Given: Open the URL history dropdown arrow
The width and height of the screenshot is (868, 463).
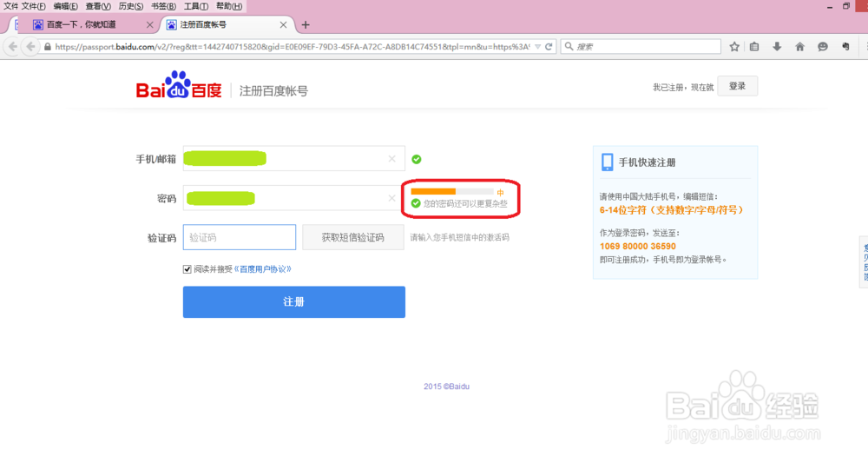Looking at the screenshot, I should pyautogui.click(x=537, y=47).
